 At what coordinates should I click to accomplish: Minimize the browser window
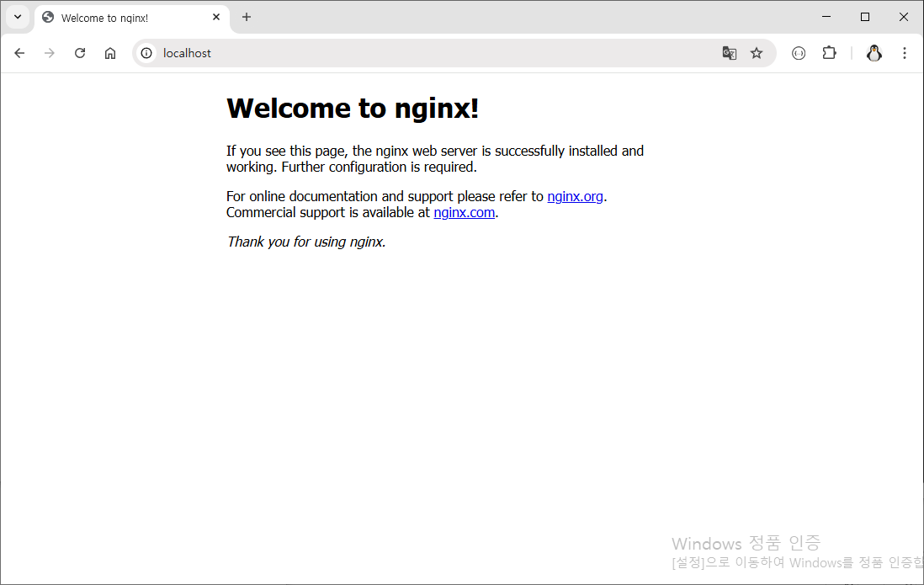pos(826,17)
